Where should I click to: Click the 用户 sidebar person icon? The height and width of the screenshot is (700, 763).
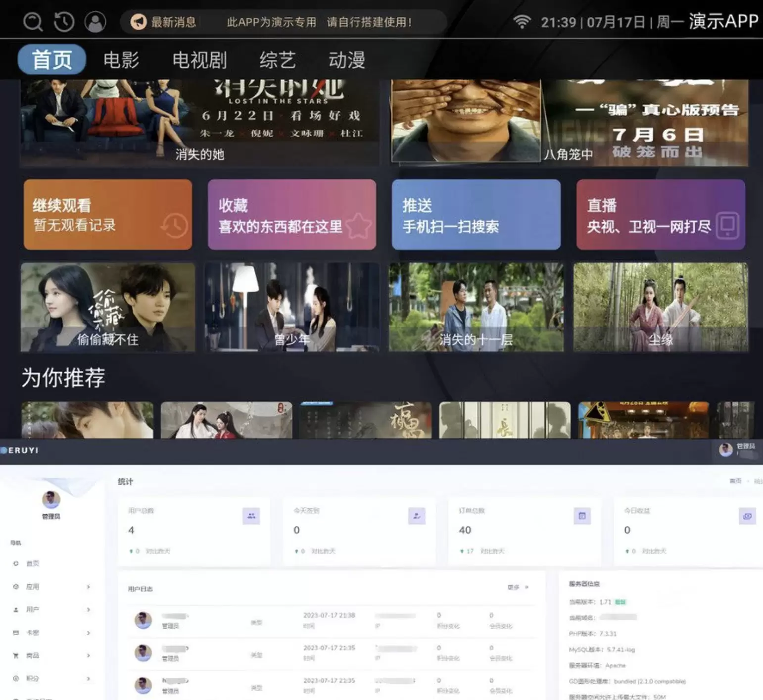coord(16,609)
